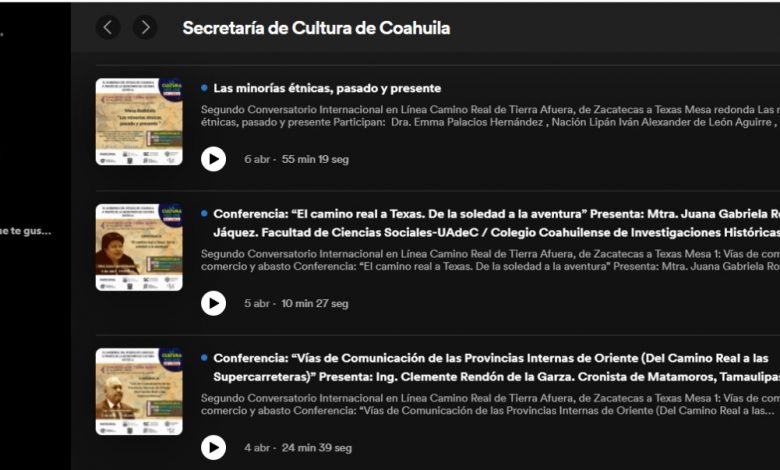Open the cover thumbnail of the Clemente Rendón conference
Screen dimensions: 780x470
click(139, 391)
